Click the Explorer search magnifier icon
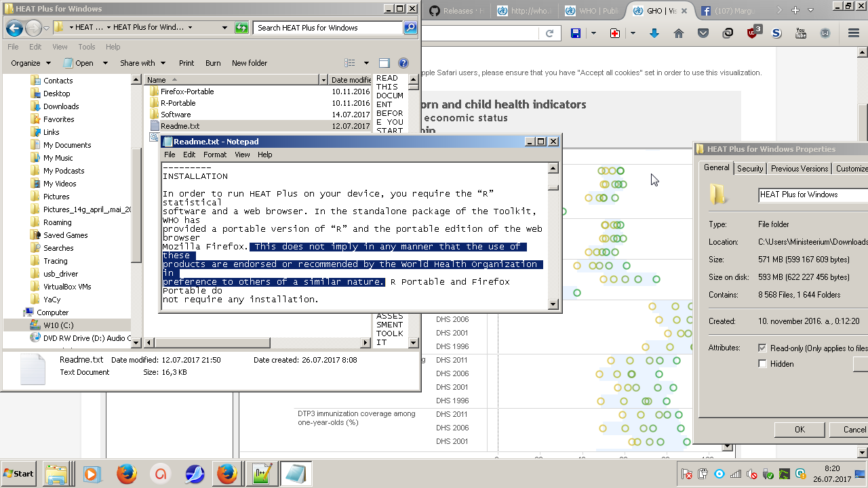Image resolution: width=868 pixels, height=488 pixels. [410, 28]
